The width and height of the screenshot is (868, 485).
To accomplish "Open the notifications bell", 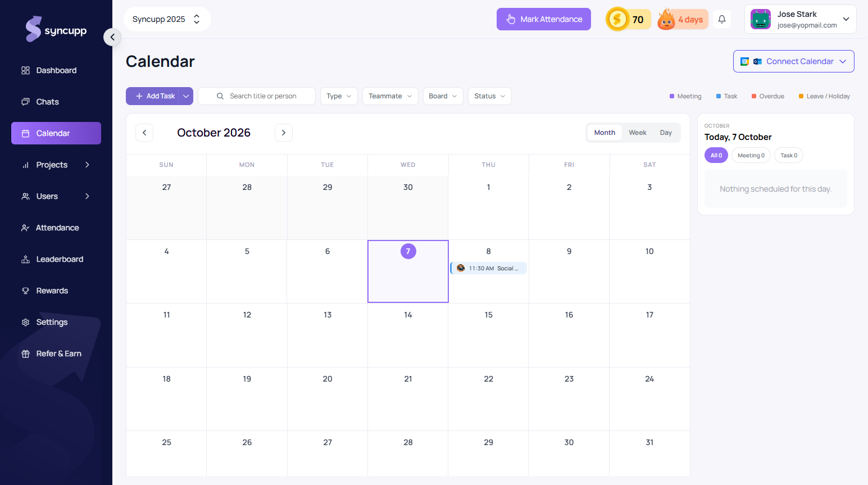I will (722, 19).
